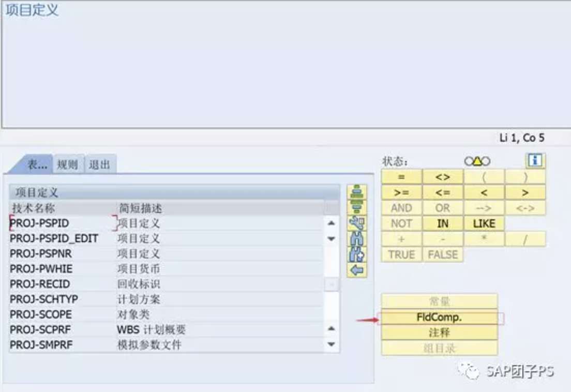
Task: Select the PROJ-SMPRF field row
Action: coord(166,345)
